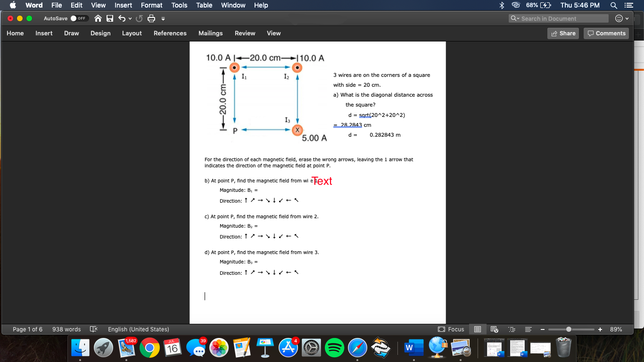Viewport: 644px width, 362px height.
Task: Open the smiley feedback dropdown near search
Action: [622, 18]
